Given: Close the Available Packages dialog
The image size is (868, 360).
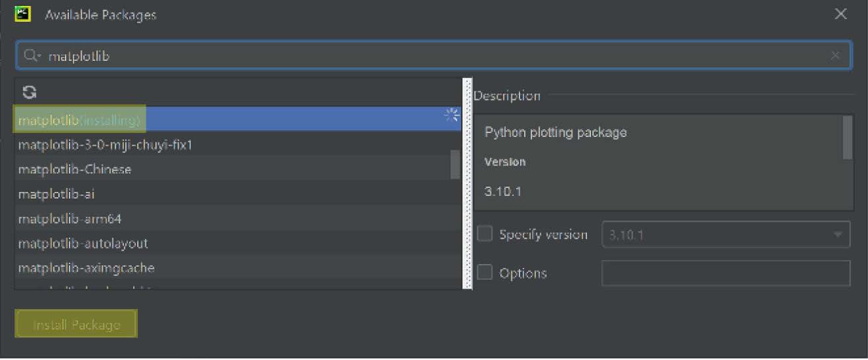Looking at the screenshot, I should (x=841, y=14).
